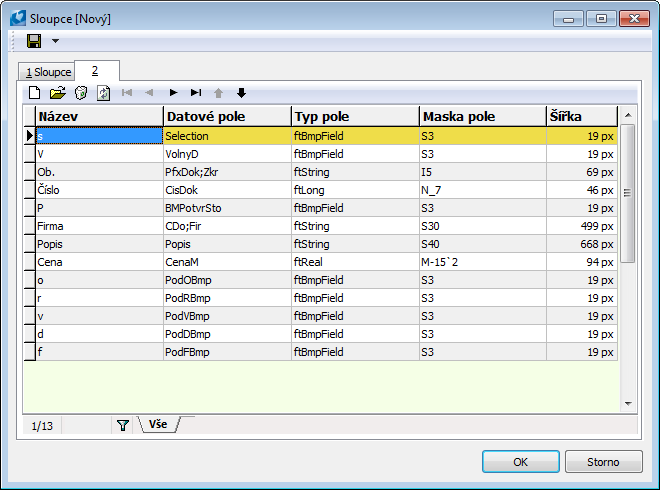The width and height of the screenshot is (660, 490).
Task: Click the 'S40' mask cell
Action: pos(483,244)
